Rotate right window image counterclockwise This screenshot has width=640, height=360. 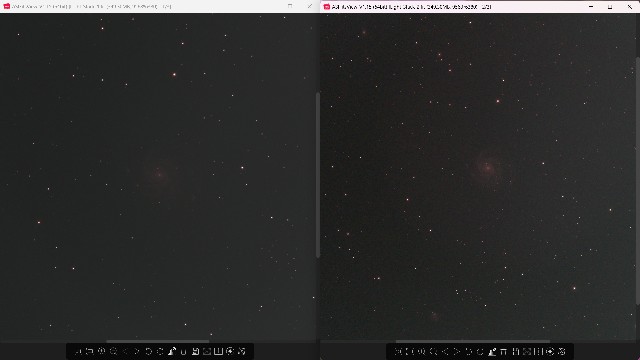tap(469, 351)
